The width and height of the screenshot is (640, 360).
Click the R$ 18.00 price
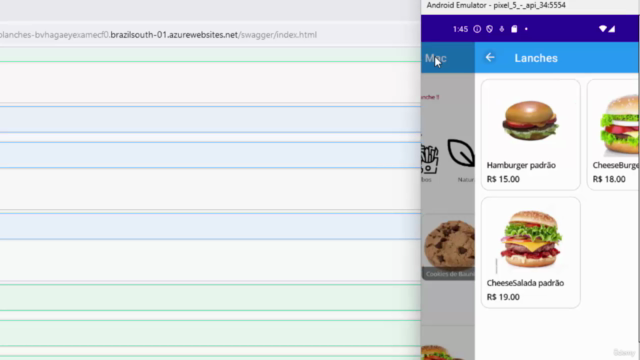609,179
